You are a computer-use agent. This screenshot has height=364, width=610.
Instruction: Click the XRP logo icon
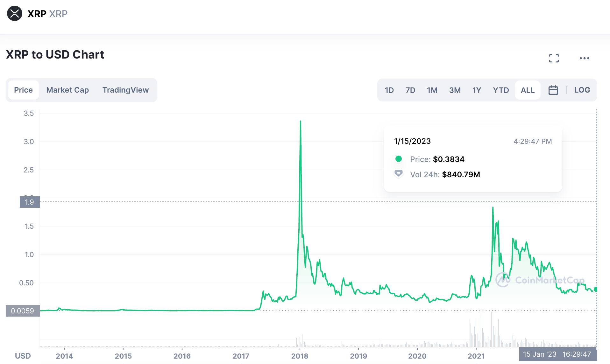pyautogui.click(x=15, y=14)
